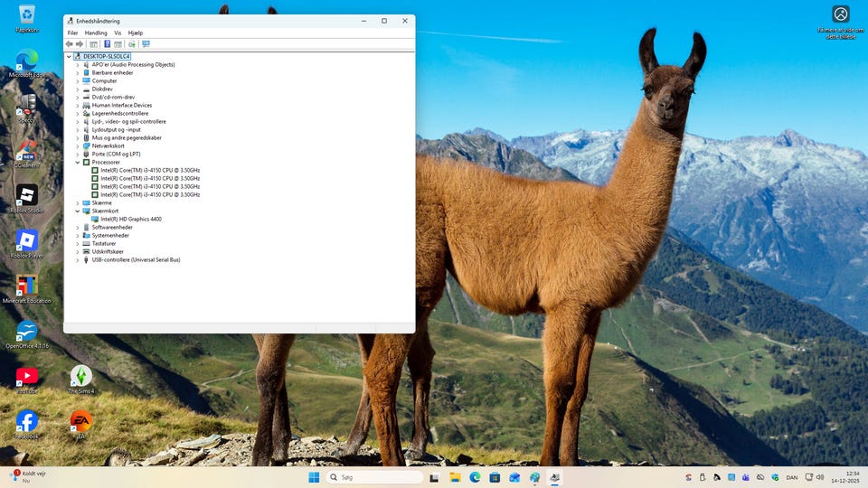Viewport: 868px width, 488px height.
Task: Open the Handling menu
Action: 96,33
